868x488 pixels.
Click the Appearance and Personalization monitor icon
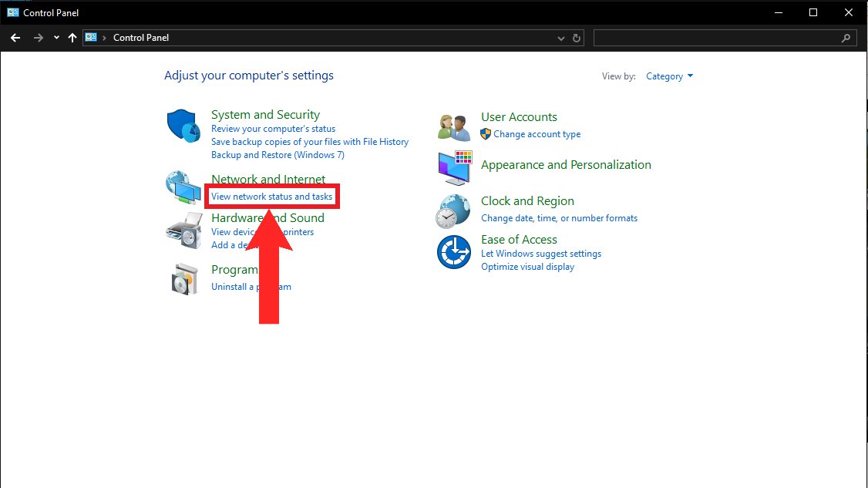[455, 167]
